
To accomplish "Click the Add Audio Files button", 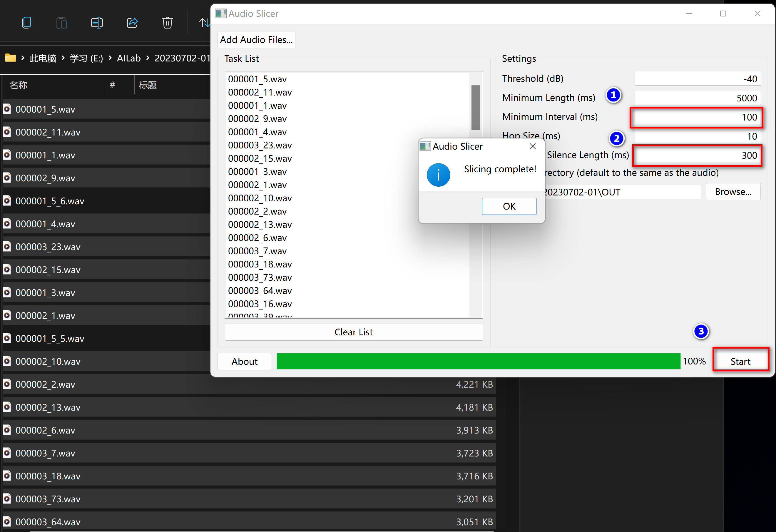I will (x=256, y=40).
